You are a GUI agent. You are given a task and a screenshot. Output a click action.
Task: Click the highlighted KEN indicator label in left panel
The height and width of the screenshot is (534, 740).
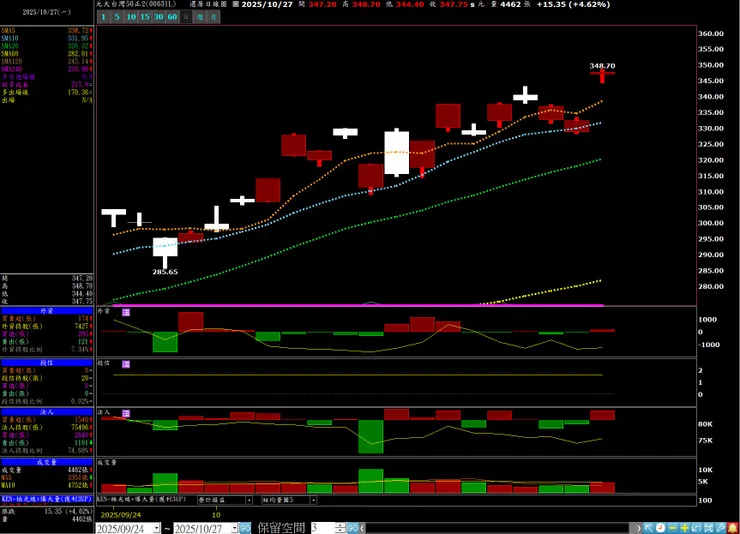pyautogui.click(x=47, y=499)
